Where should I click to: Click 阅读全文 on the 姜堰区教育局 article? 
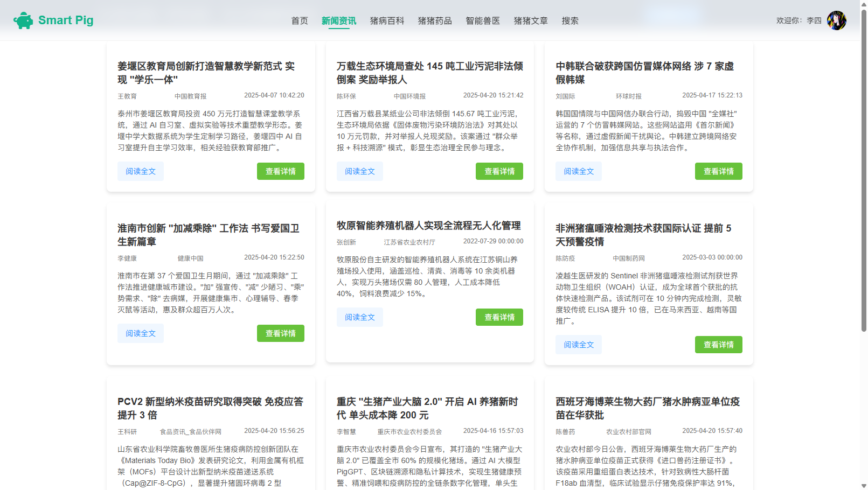[x=141, y=171]
